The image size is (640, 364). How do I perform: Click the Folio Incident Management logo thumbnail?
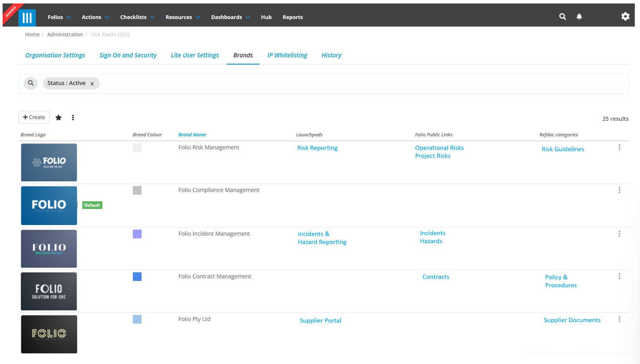click(x=49, y=249)
